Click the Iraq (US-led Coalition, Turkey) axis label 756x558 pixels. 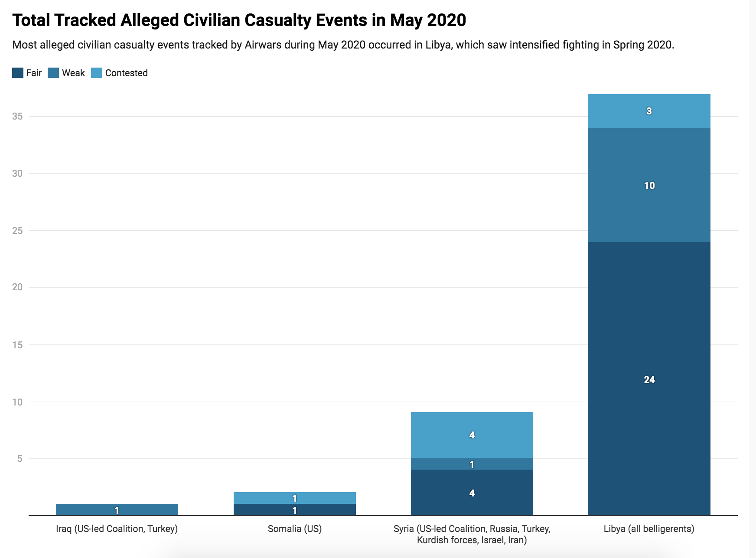(x=117, y=529)
